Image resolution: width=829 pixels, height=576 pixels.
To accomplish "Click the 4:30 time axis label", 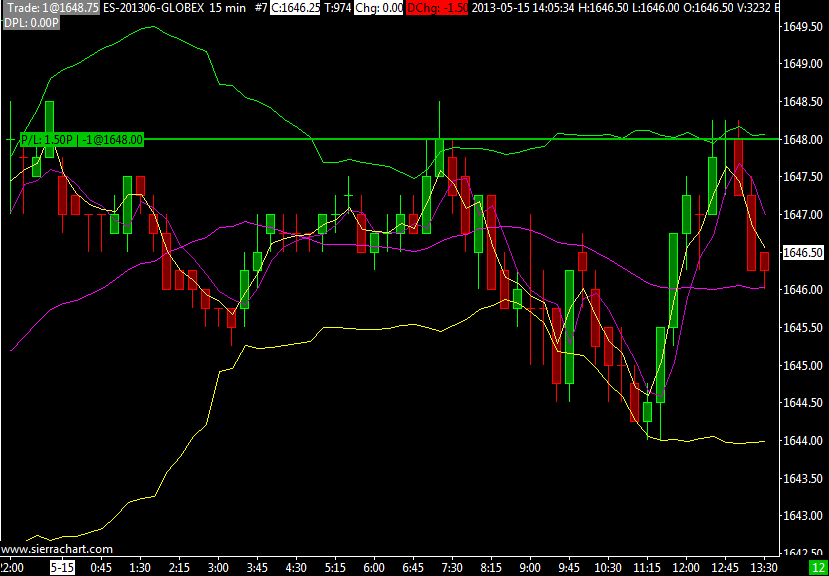I will (x=297, y=567).
